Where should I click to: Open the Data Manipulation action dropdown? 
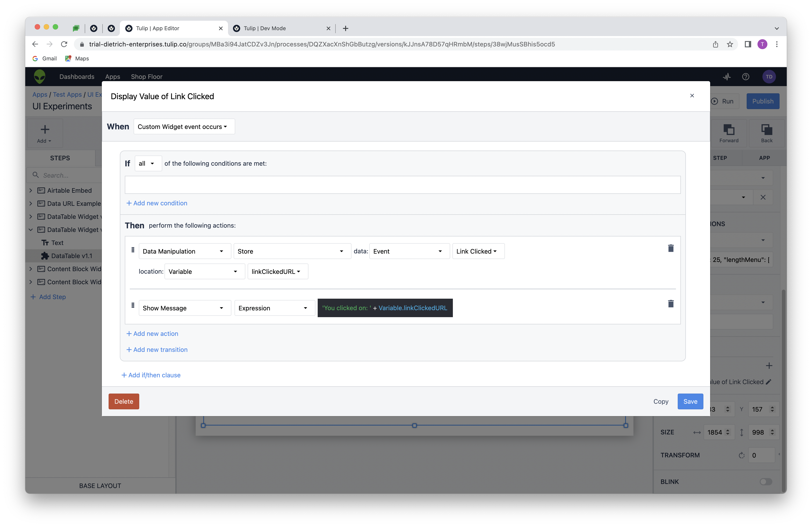point(185,251)
